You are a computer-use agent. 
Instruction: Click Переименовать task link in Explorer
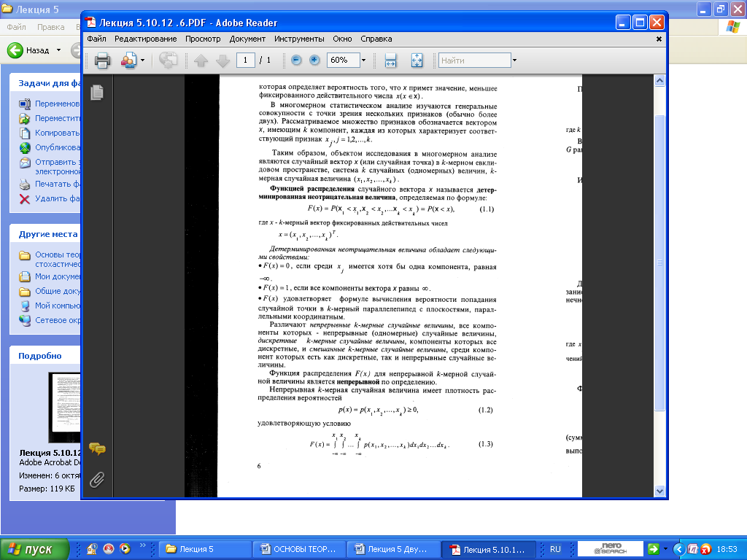tap(50, 104)
